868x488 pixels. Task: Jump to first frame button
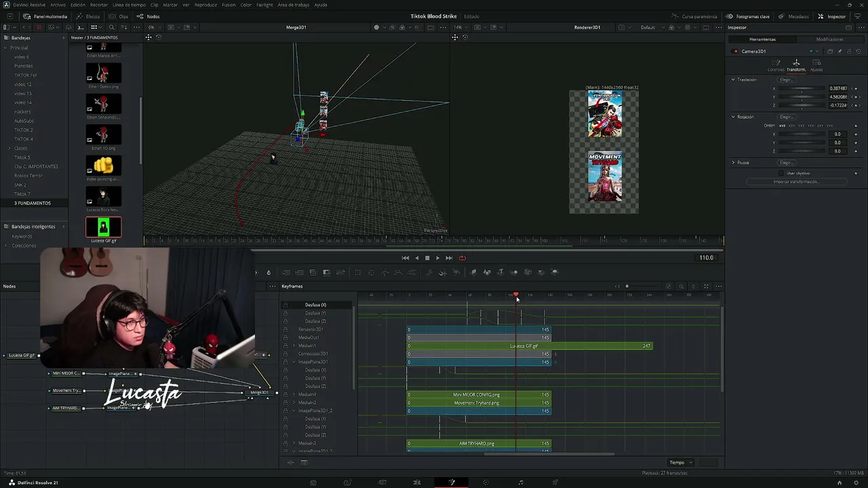coord(406,258)
